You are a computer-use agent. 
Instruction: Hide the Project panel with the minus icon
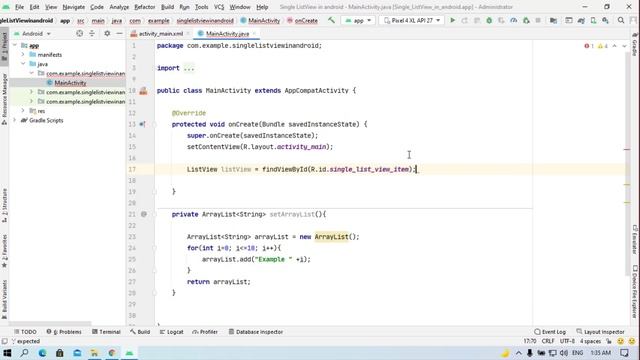tap(119, 33)
